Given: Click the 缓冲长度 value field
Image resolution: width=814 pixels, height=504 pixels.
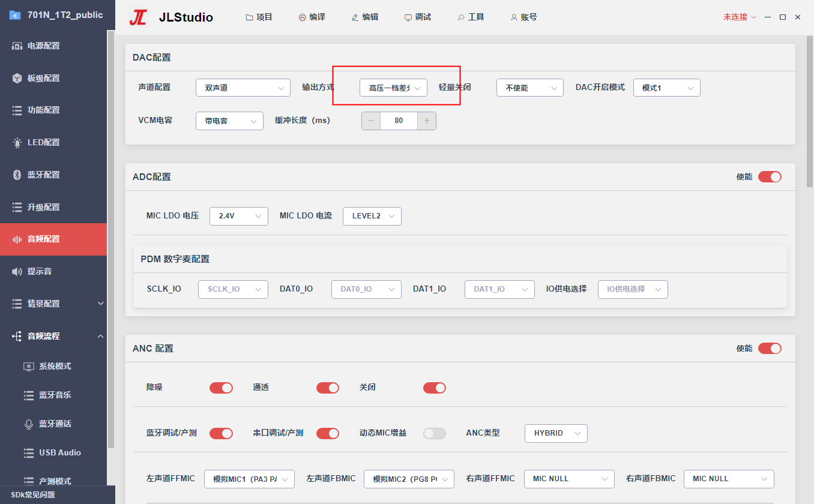Looking at the screenshot, I should 399,121.
